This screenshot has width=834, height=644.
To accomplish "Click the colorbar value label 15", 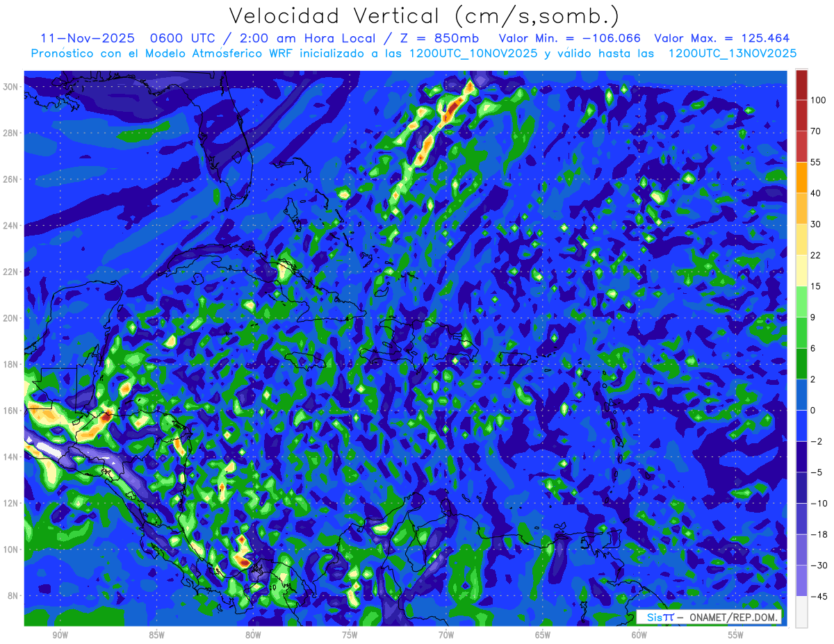I will [816, 286].
